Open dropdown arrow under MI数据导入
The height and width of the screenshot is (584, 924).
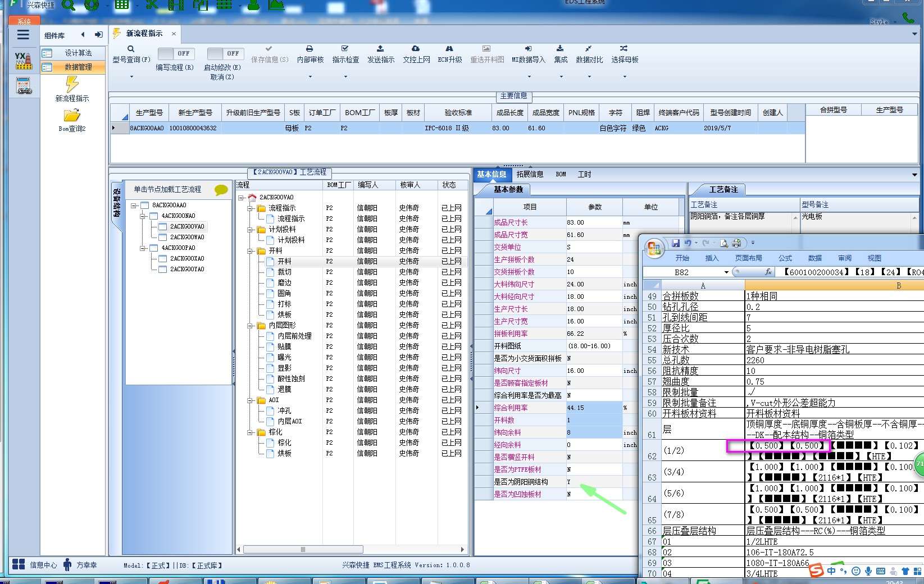tap(529, 76)
